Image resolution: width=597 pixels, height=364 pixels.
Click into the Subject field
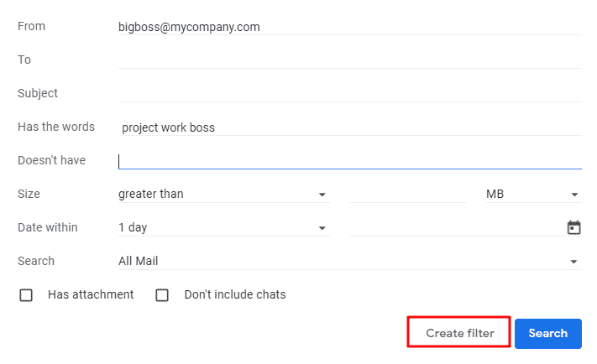tap(350, 93)
